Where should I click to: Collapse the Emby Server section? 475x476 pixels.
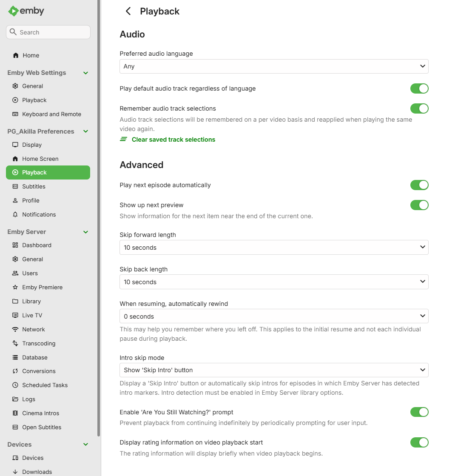[85, 232]
